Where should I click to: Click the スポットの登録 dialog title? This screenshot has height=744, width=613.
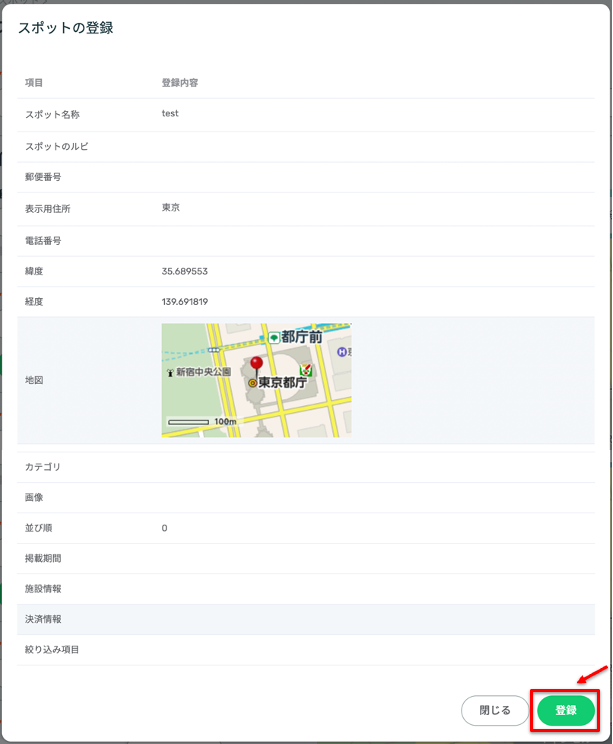tap(65, 28)
